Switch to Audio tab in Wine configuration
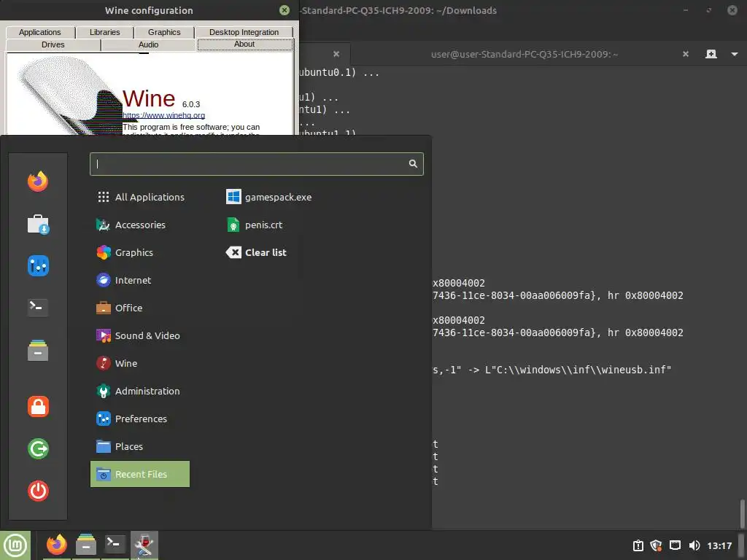 tap(148, 44)
